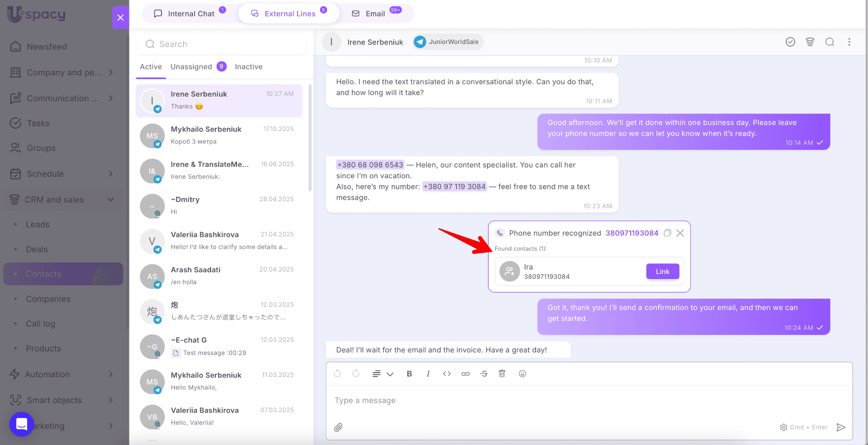Open the emoji picker
This screenshot has width=868, height=445.
pyautogui.click(x=522, y=373)
